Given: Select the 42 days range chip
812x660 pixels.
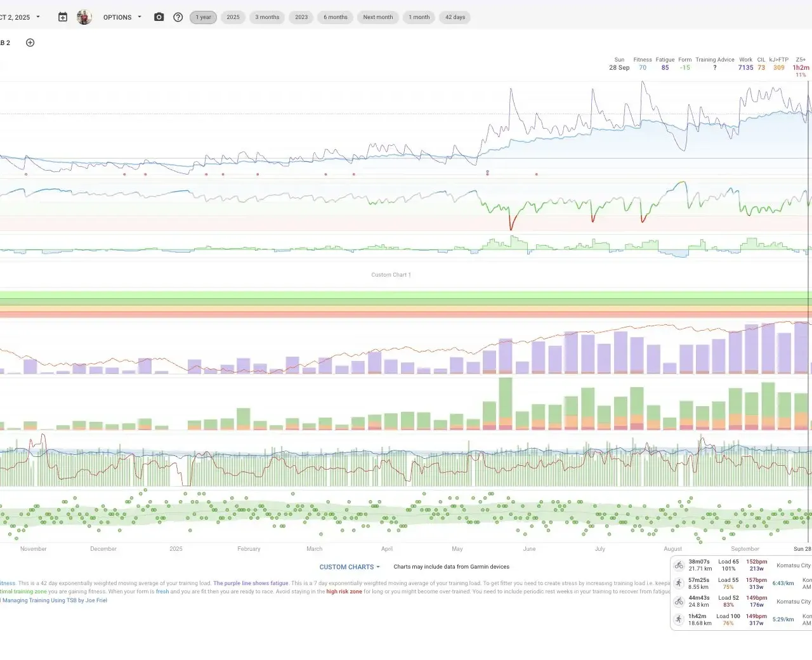Looking at the screenshot, I should tap(455, 17).
